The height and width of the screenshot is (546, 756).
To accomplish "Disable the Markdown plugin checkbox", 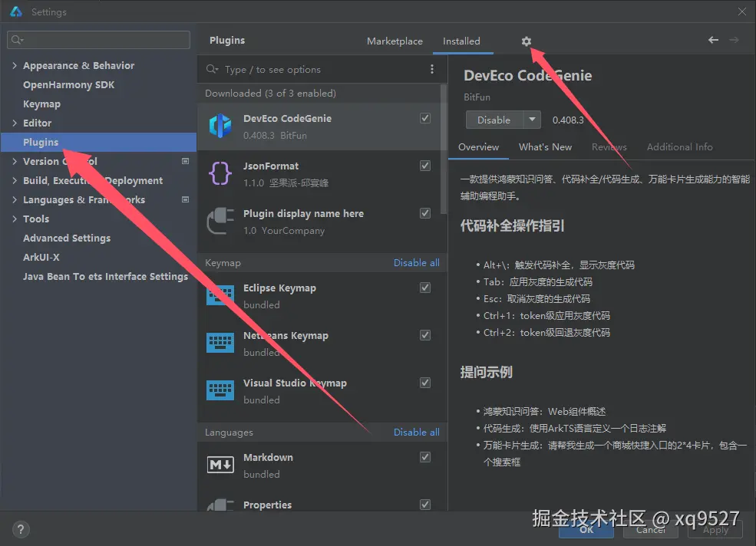I will (425, 457).
